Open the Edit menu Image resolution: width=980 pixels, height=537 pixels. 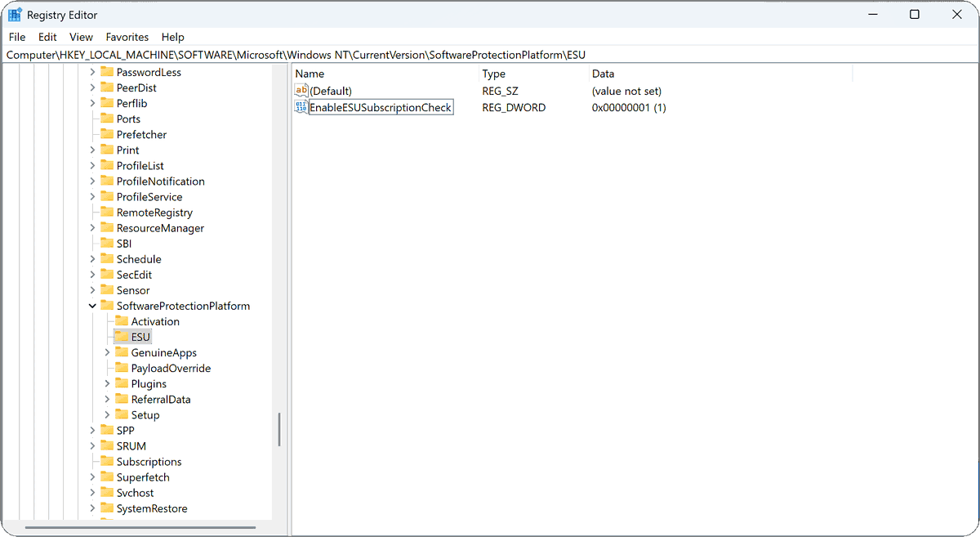click(47, 37)
